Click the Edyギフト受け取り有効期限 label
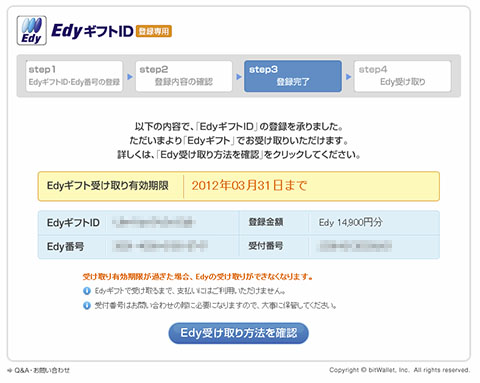 pyautogui.click(x=108, y=186)
